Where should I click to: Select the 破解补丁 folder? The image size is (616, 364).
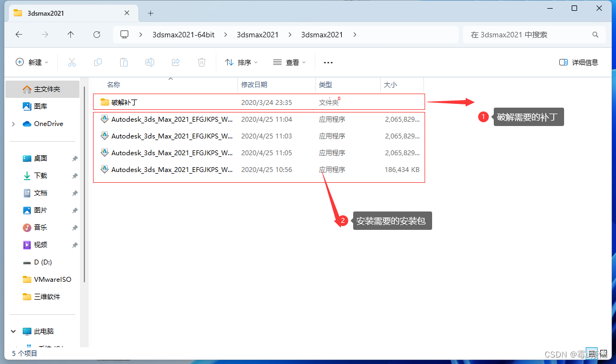(259, 102)
